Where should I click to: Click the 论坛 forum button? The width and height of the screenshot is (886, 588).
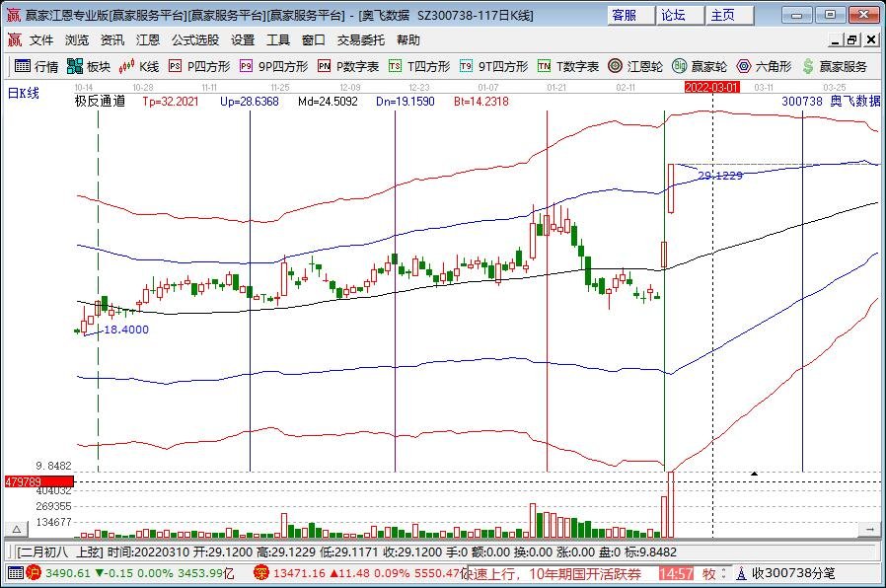[673, 15]
